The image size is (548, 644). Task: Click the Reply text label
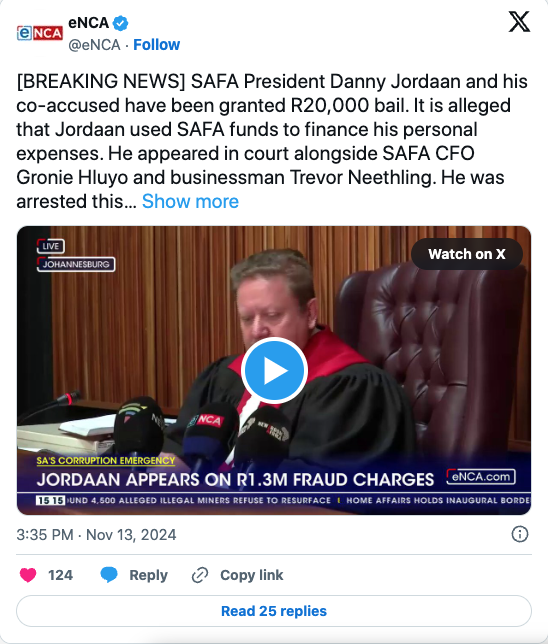[148, 575]
